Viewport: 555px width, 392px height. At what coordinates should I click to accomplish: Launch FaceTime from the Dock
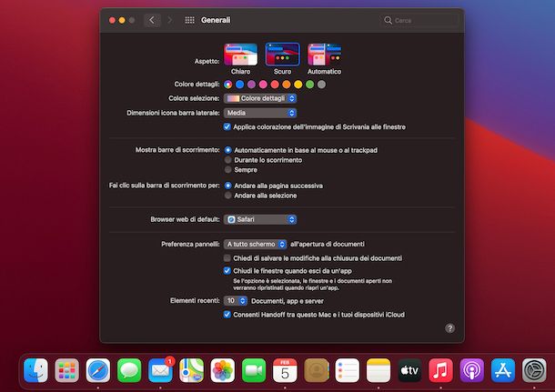254,370
